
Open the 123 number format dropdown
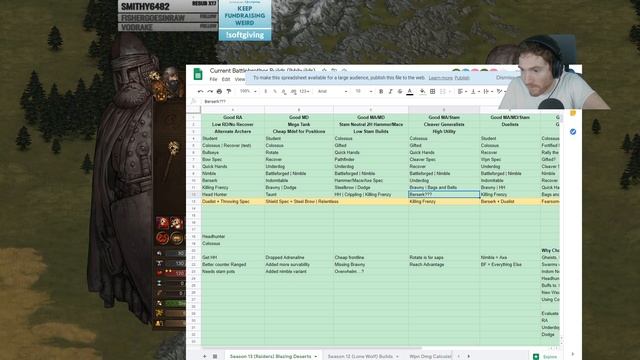(x=304, y=91)
